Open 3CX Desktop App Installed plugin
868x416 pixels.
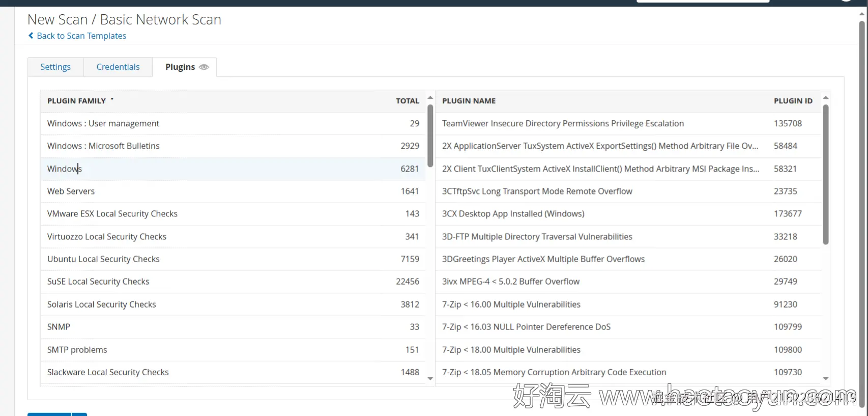(513, 214)
